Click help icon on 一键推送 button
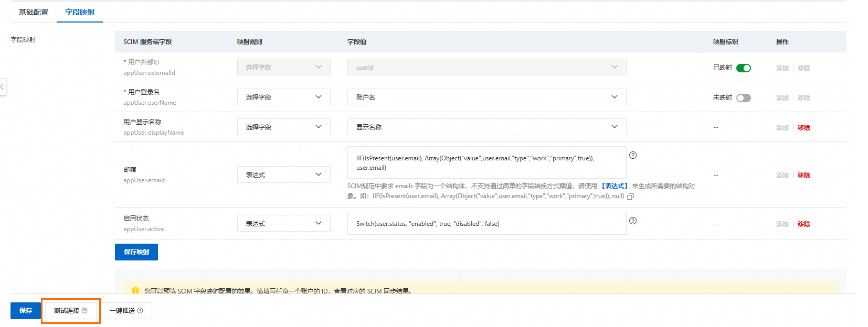868x327 pixels. (140, 311)
